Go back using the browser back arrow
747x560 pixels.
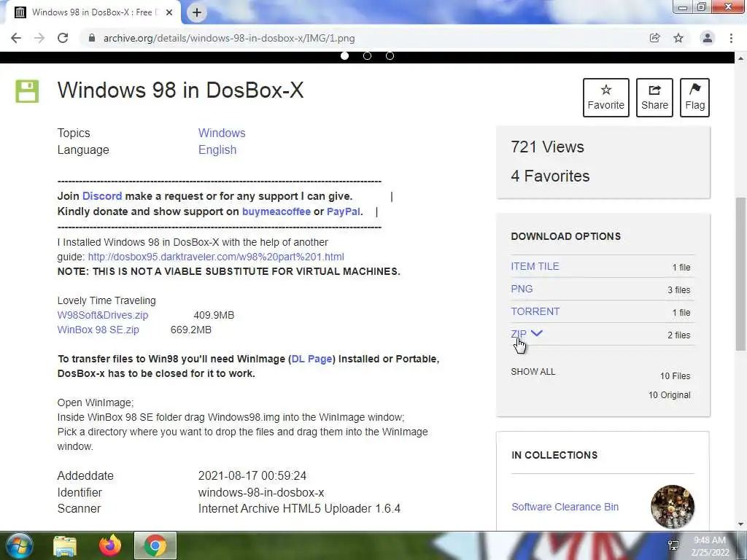click(x=16, y=38)
